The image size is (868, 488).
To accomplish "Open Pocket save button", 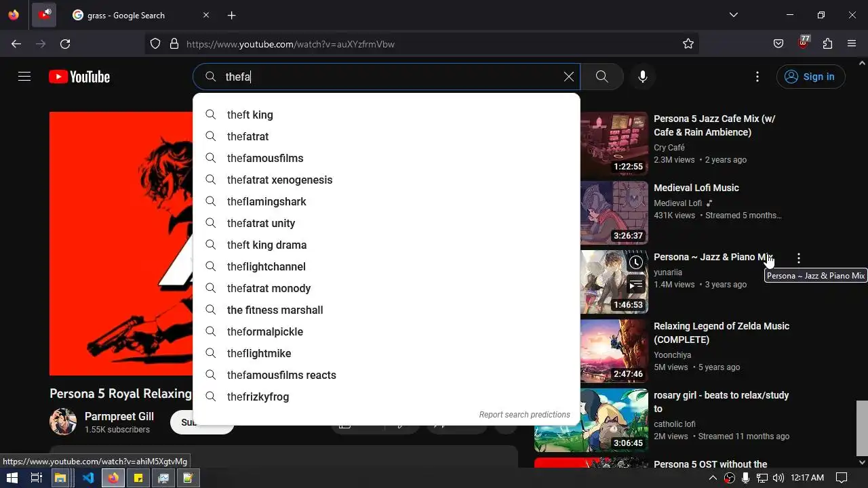I will [778, 44].
